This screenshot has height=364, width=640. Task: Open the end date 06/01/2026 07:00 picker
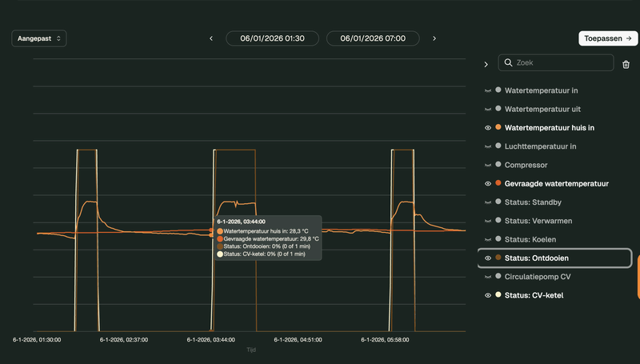coord(372,38)
